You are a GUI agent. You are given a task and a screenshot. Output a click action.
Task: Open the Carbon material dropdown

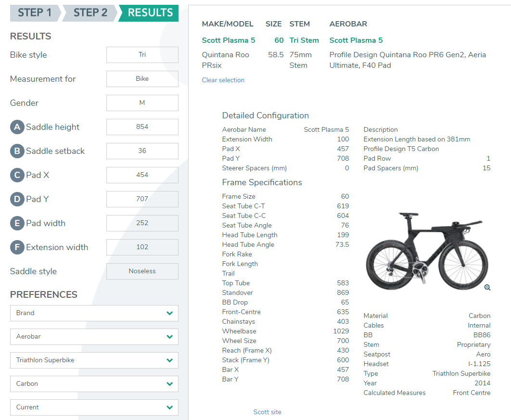[94, 384]
